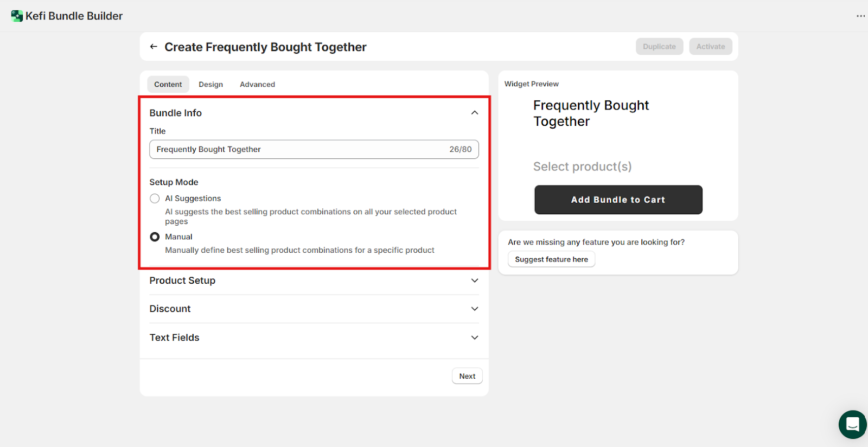
Task: Click Suggest feature here button
Action: point(551,259)
